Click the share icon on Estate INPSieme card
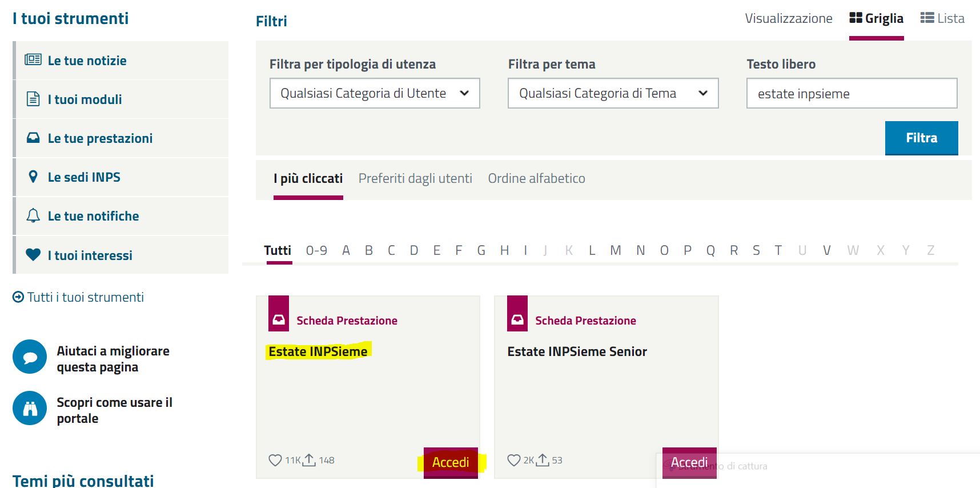Image resolution: width=980 pixels, height=488 pixels. click(309, 459)
